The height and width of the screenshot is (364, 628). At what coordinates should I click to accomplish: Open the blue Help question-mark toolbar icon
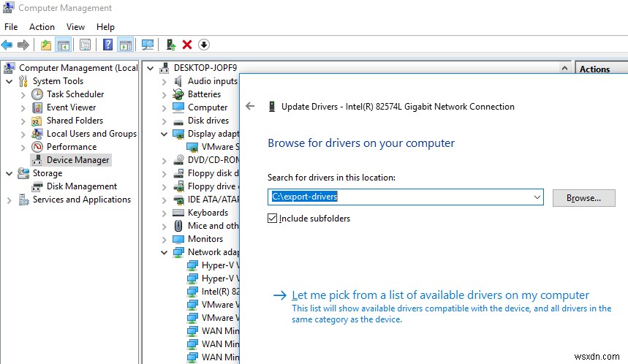pos(107,45)
